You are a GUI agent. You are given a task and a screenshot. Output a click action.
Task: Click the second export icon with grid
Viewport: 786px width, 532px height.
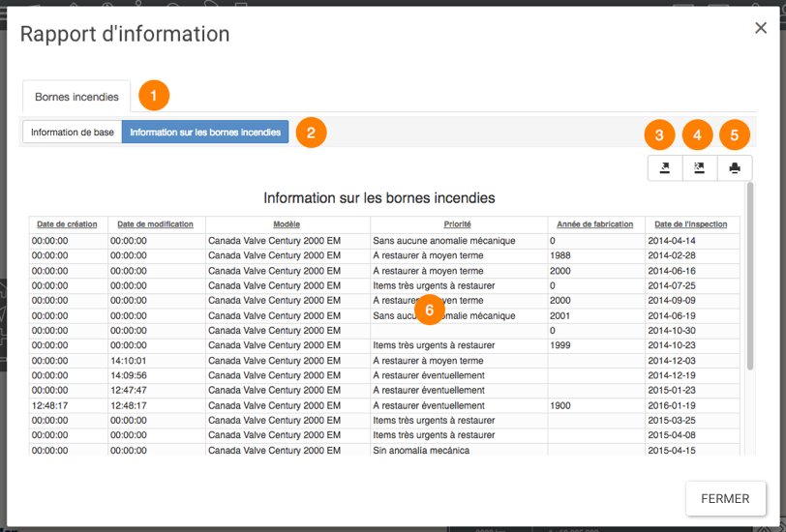(x=699, y=168)
